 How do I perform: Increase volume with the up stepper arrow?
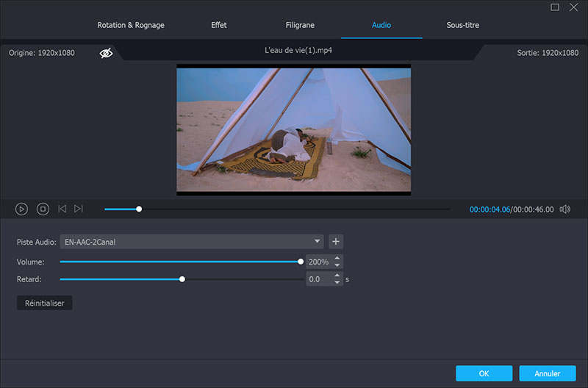[x=337, y=258]
